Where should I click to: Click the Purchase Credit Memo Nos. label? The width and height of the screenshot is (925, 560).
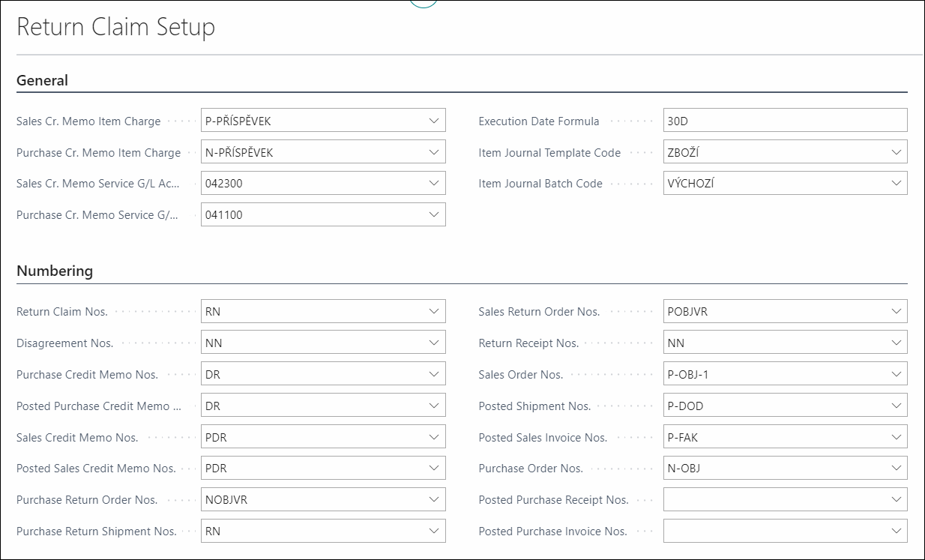pyautogui.click(x=87, y=374)
